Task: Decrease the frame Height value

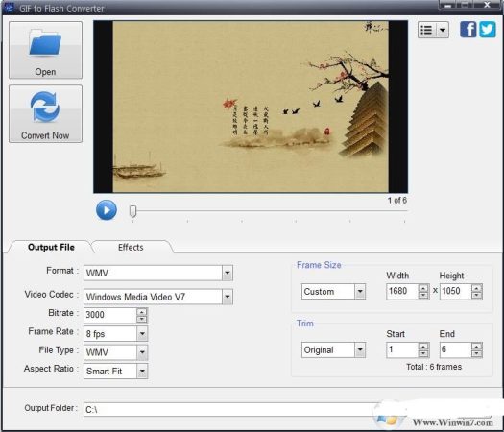Action: pos(477,295)
